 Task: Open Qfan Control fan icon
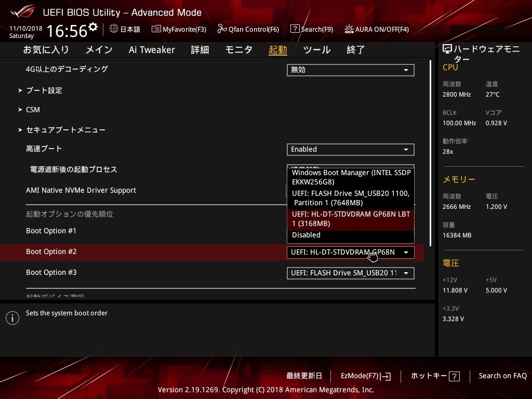[x=222, y=29]
